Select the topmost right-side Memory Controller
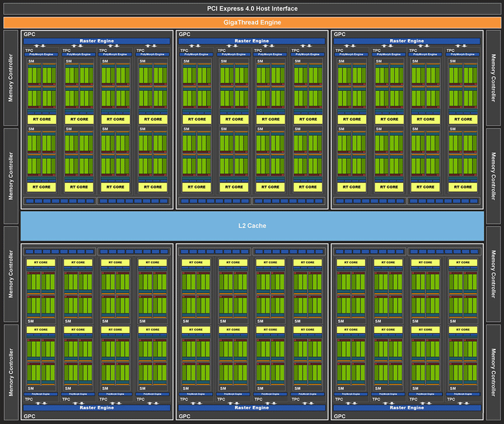This screenshot has width=504, height=424. pyautogui.click(x=493, y=78)
